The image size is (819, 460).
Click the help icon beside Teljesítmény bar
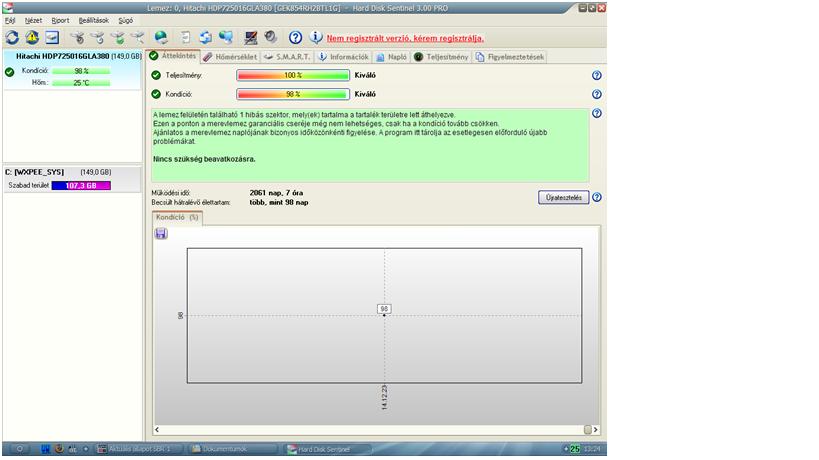[596, 75]
